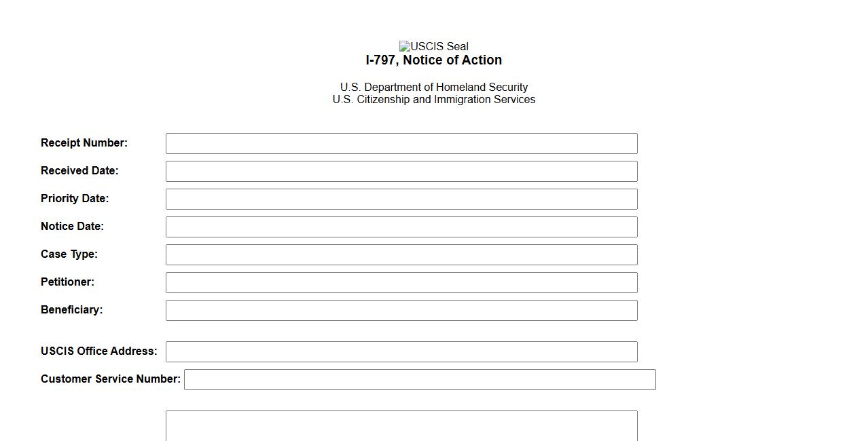Select the Priority Date input field
This screenshot has height=441, width=868.
[x=401, y=199]
